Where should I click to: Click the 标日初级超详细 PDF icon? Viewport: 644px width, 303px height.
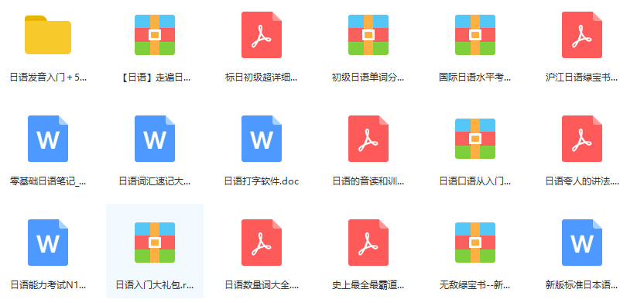coord(262,35)
